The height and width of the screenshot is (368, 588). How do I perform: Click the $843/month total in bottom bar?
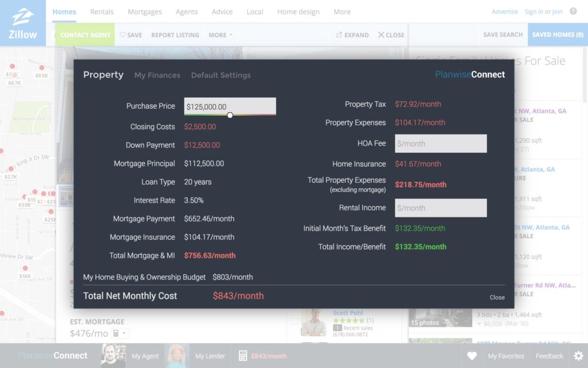pyautogui.click(x=269, y=356)
